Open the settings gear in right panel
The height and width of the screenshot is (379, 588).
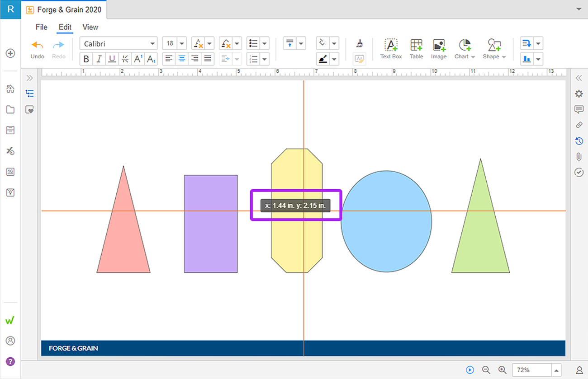579,94
